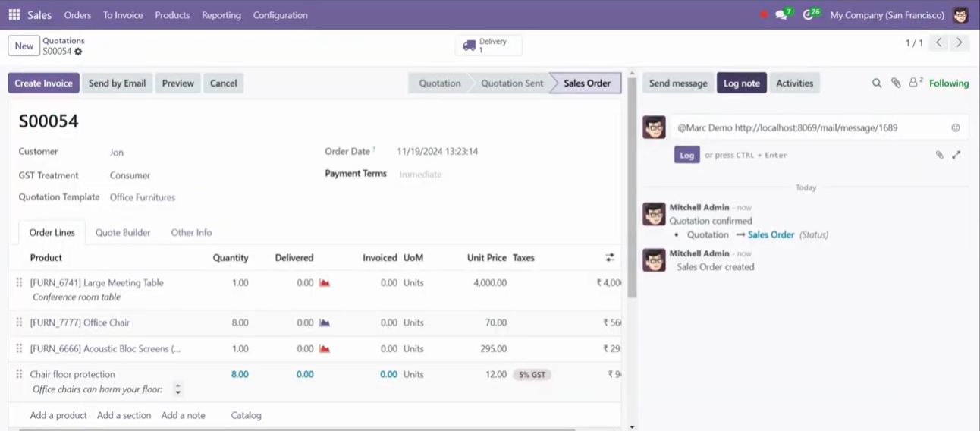Click the Sales Order status stage
This screenshot has height=431, width=980.
coord(586,83)
